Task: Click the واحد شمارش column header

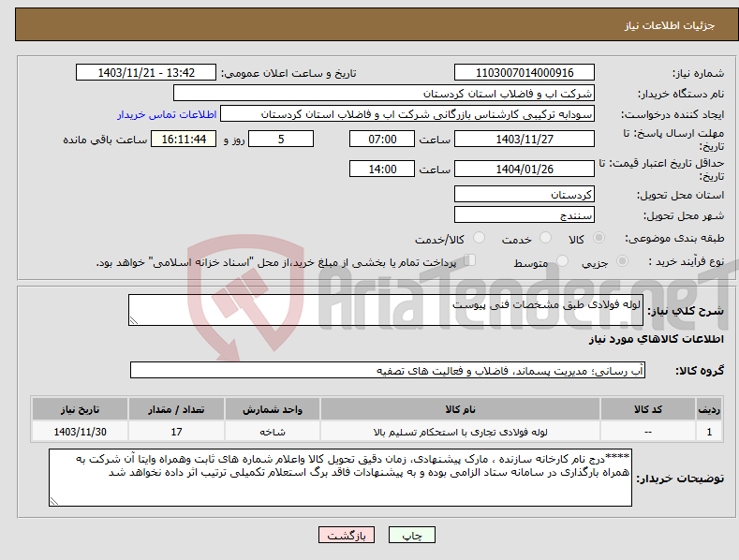Action: pos(273,409)
